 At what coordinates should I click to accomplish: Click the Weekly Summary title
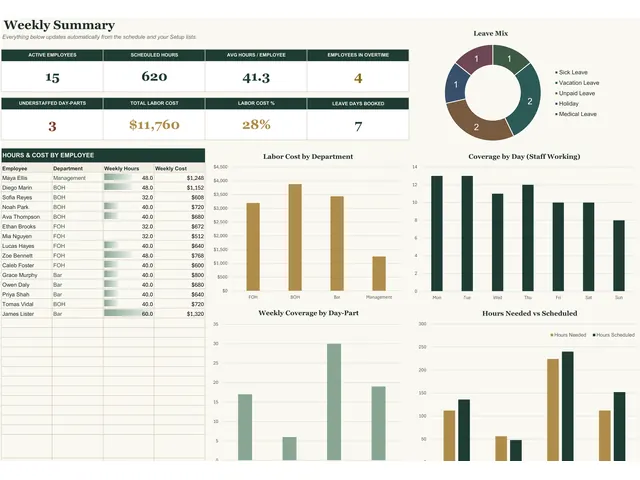[x=59, y=25]
